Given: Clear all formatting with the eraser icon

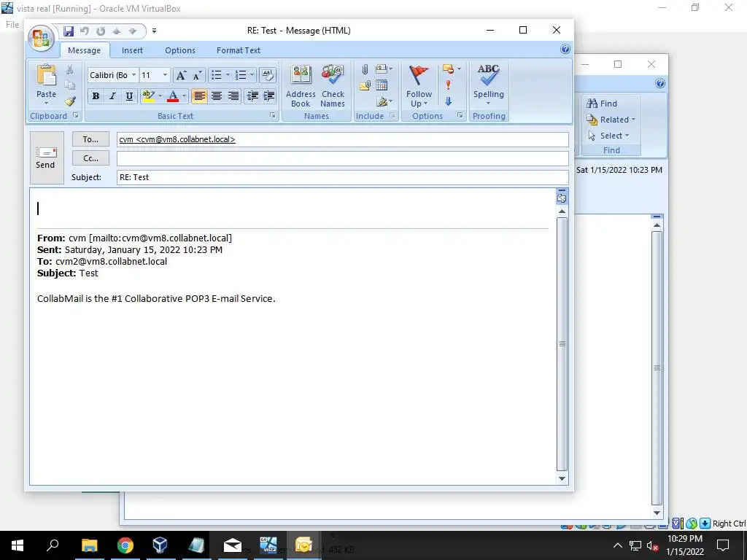Looking at the screenshot, I should pos(267,75).
